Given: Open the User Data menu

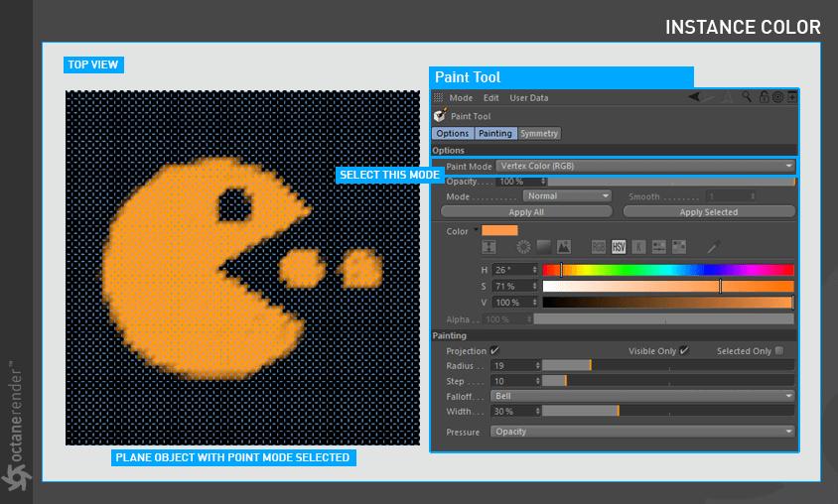Looking at the screenshot, I should coord(528,97).
